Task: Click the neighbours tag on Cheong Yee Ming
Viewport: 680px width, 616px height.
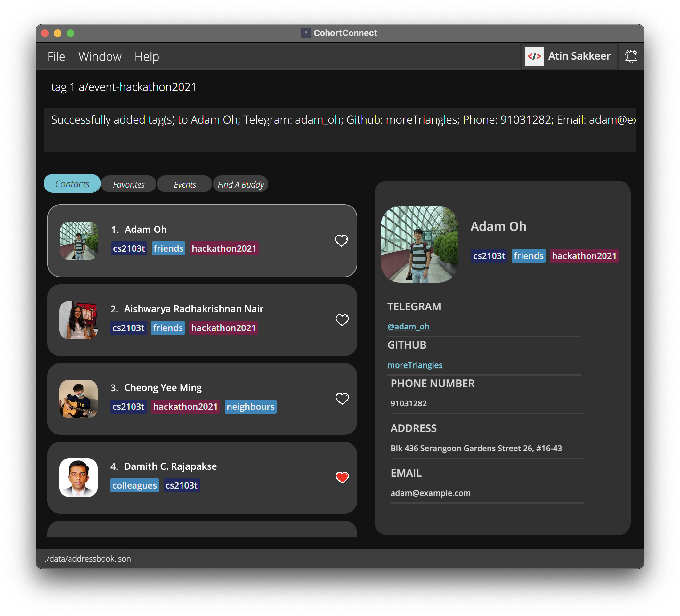Action: 250,407
